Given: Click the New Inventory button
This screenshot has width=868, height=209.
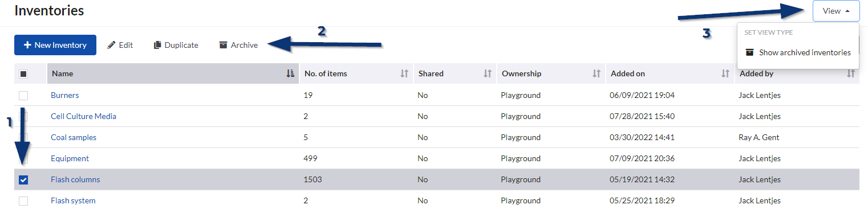Looking at the screenshot, I should [55, 45].
